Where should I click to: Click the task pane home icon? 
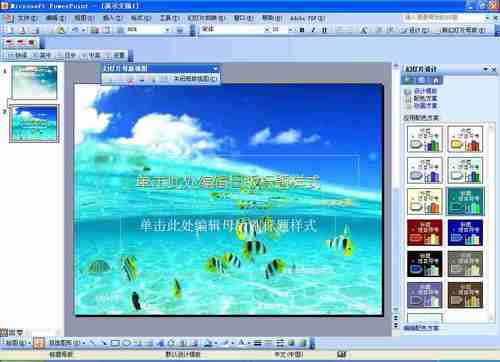coord(436,80)
